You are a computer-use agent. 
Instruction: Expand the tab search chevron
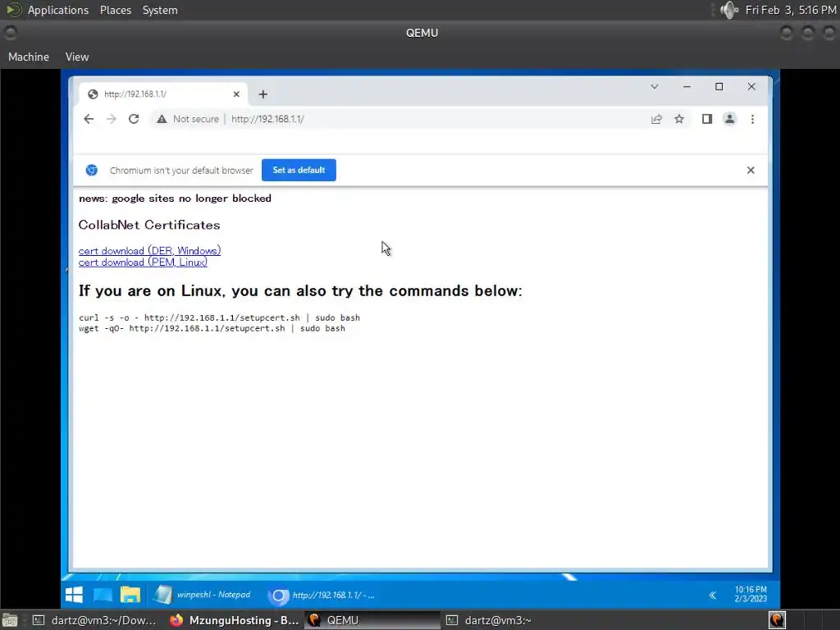coord(655,87)
